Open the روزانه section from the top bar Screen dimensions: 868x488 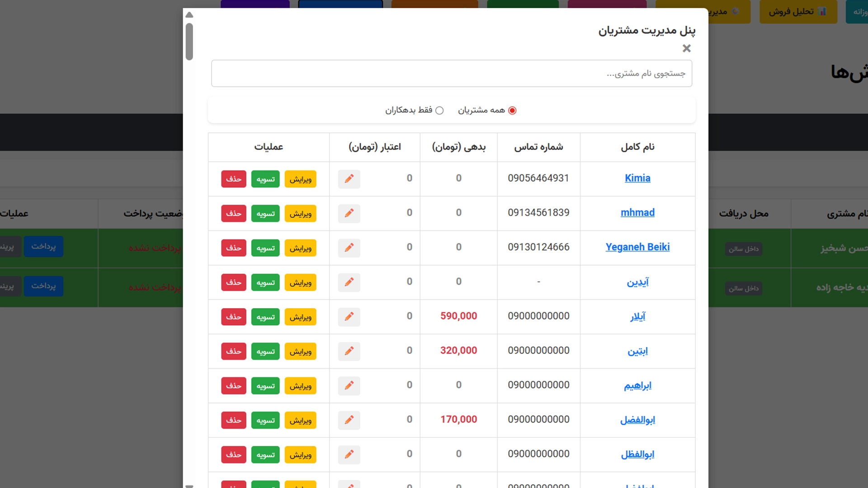point(859,12)
